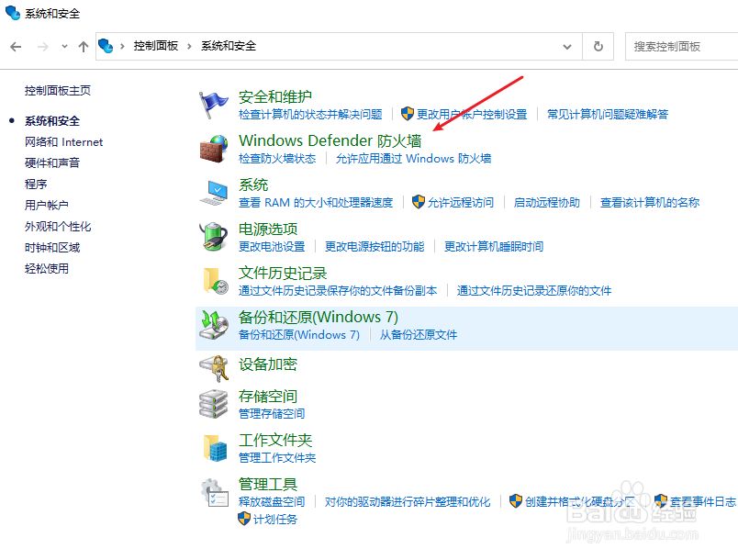The image size is (738, 560).
Task: Open the 安全和维护 heading
Action: pyautogui.click(x=275, y=97)
